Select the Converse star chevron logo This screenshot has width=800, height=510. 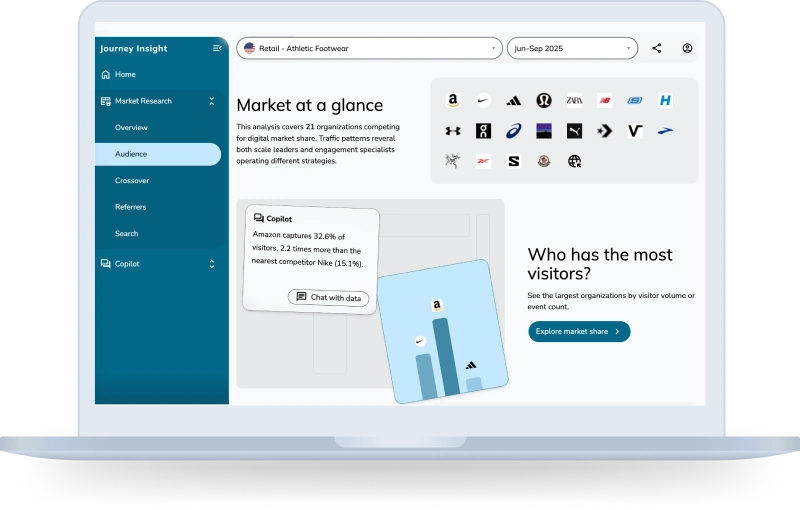coord(605,131)
